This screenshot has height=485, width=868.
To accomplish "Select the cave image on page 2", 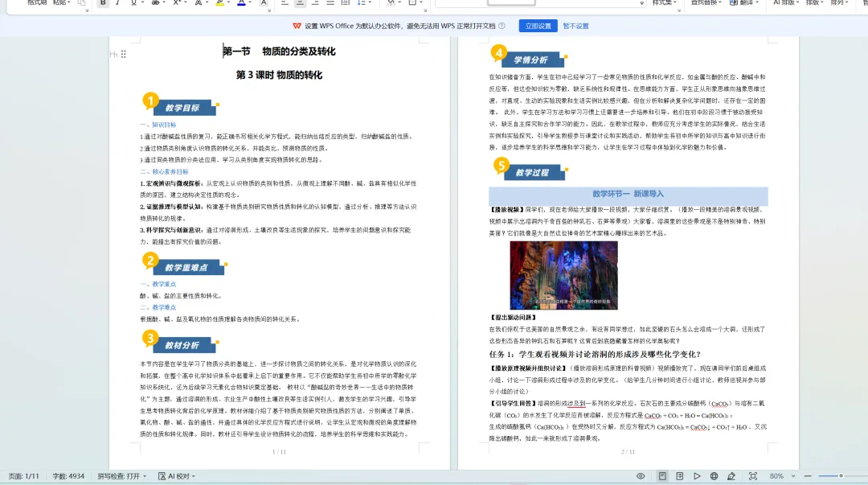I will [563, 275].
